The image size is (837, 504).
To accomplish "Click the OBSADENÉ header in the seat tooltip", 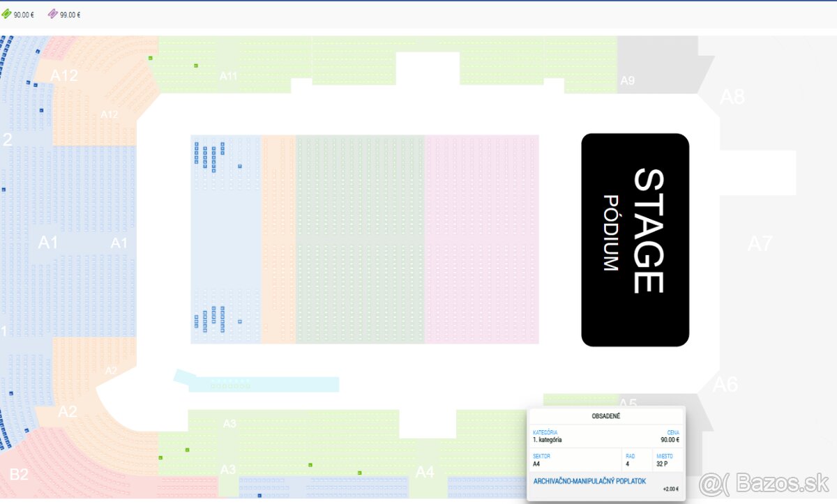I will (606, 416).
